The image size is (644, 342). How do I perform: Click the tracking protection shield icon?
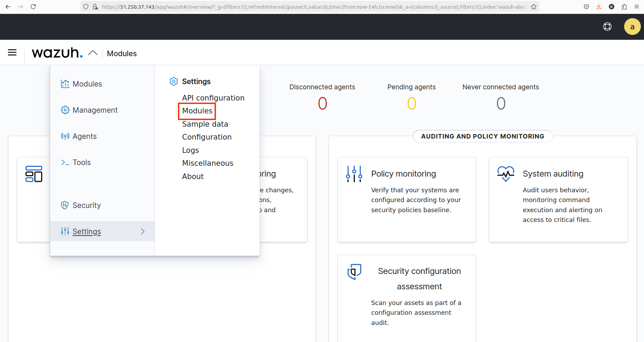tap(86, 7)
